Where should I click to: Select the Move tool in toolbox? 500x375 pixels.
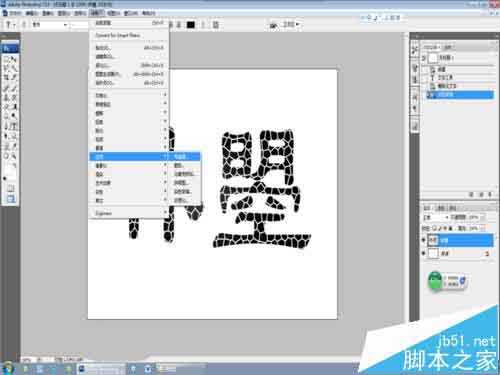click(14, 60)
